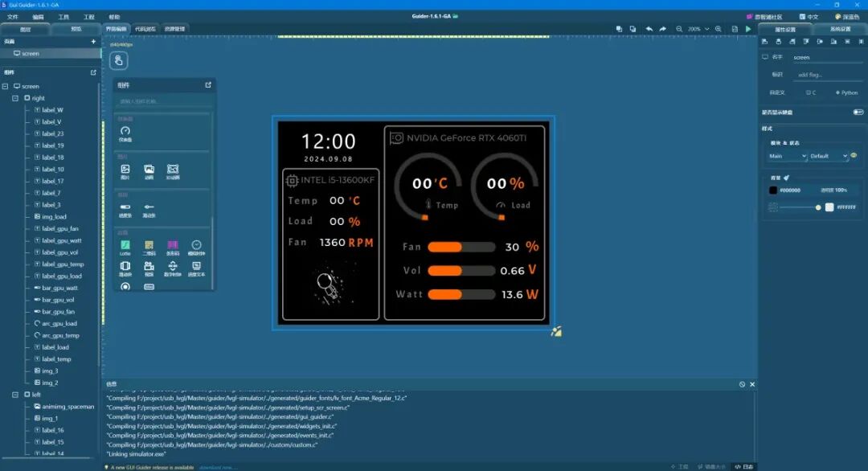Pop out the floating widget palette

click(x=208, y=84)
